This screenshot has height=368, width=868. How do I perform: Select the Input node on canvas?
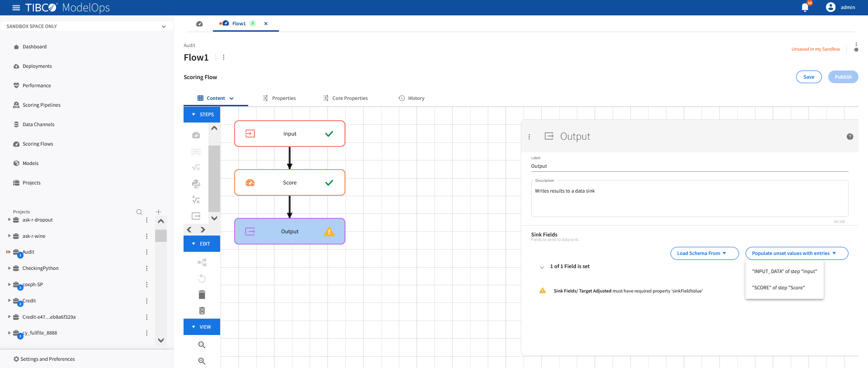290,134
